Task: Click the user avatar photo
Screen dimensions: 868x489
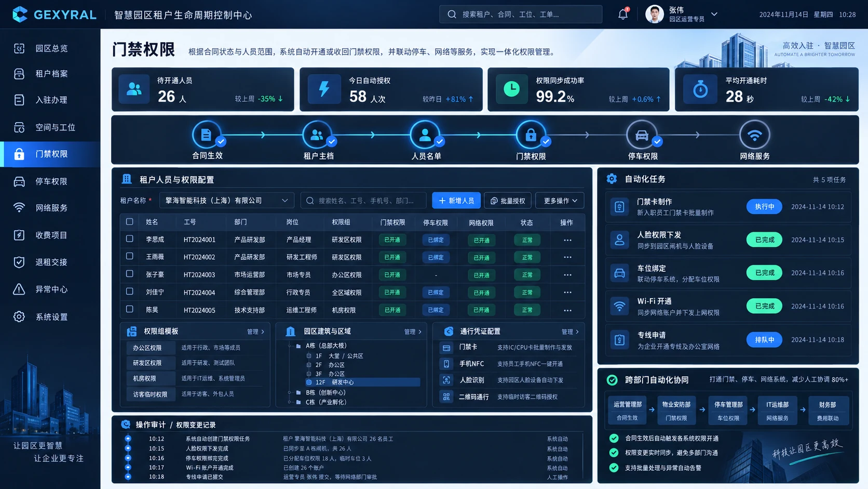Action: coord(654,14)
